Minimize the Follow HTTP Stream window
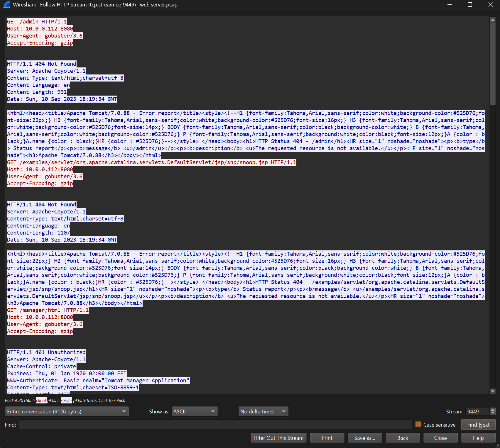Viewport: 500px width, 448px height. pyautogui.click(x=450, y=5)
